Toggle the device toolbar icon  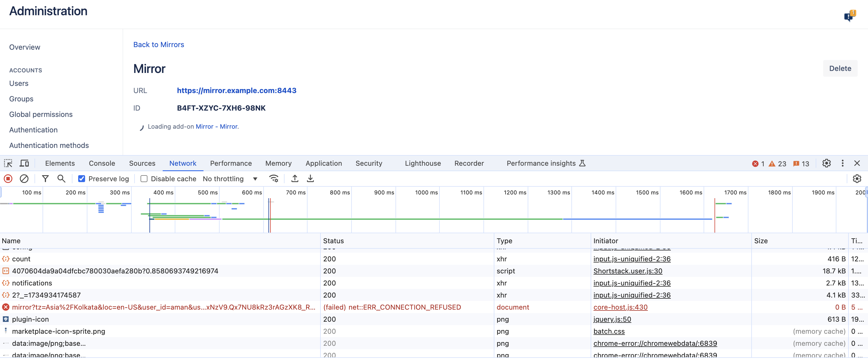(x=24, y=163)
